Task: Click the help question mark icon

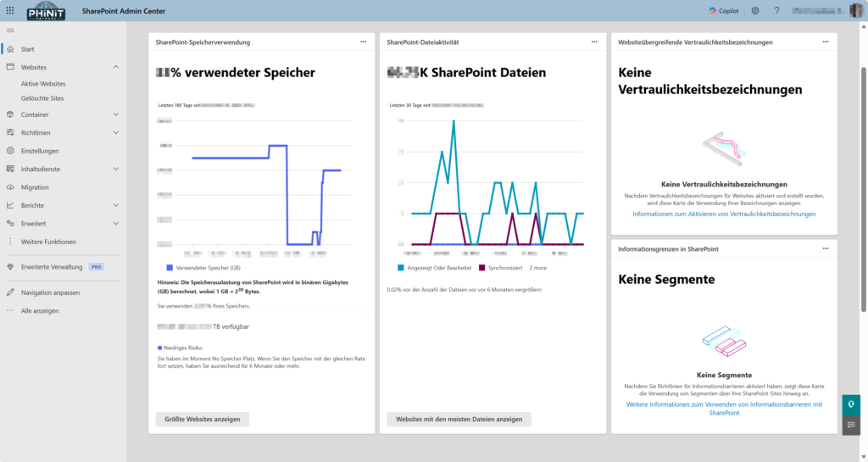Action: click(776, 10)
